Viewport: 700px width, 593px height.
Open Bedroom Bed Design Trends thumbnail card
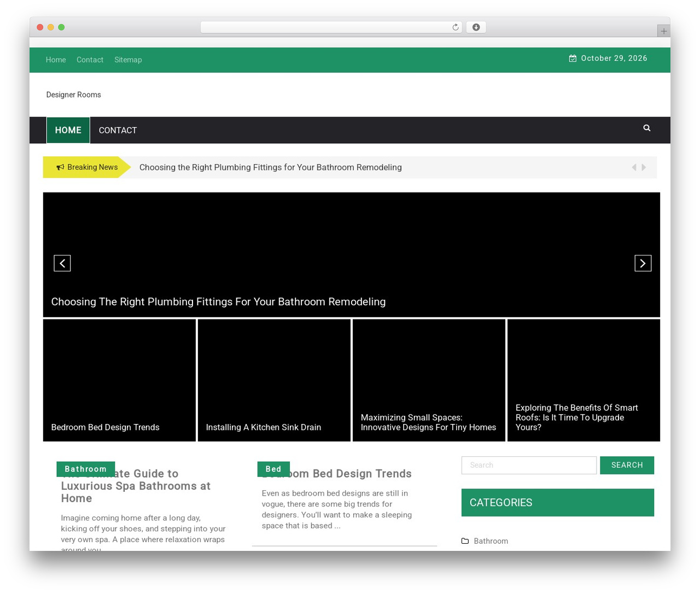point(119,380)
